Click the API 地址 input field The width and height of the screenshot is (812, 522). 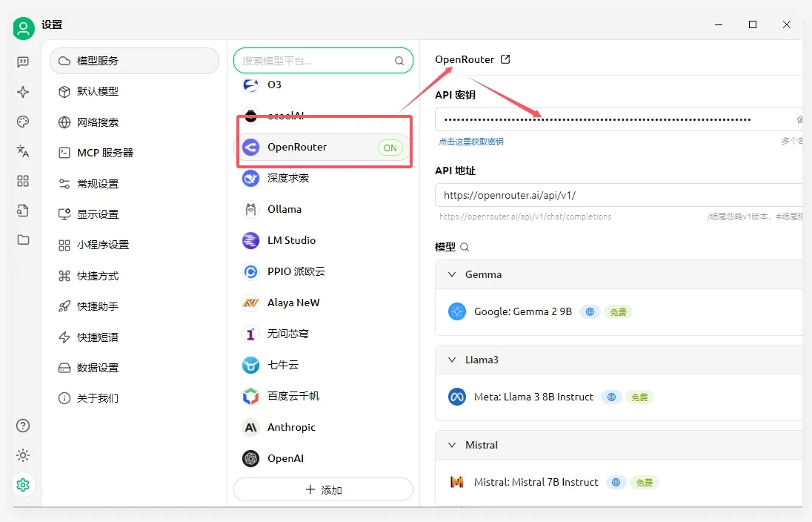coord(615,196)
